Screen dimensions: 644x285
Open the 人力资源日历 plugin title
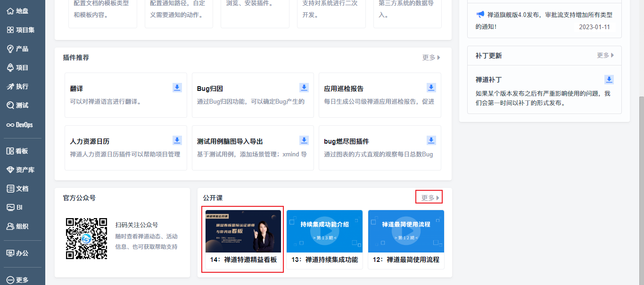point(90,141)
